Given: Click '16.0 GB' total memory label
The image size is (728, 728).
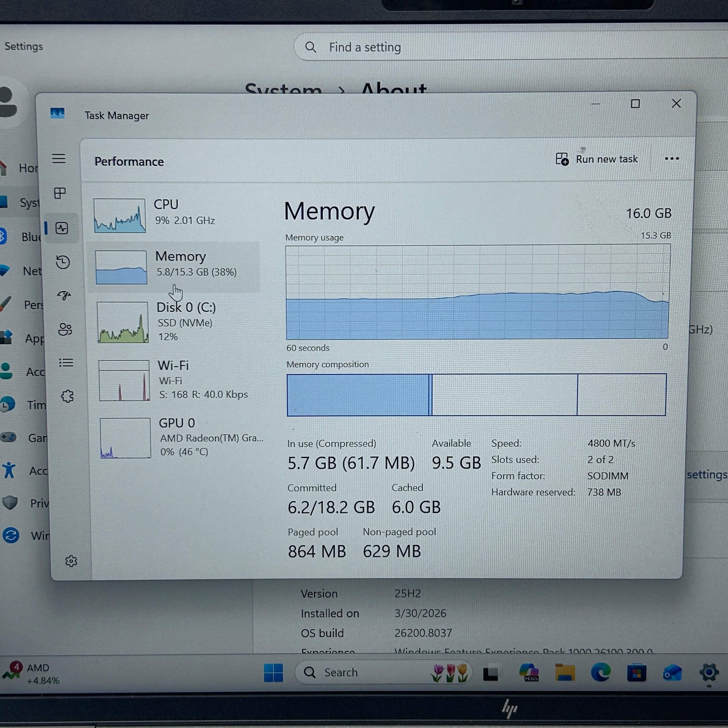Looking at the screenshot, I should click(x=648, y=213).
